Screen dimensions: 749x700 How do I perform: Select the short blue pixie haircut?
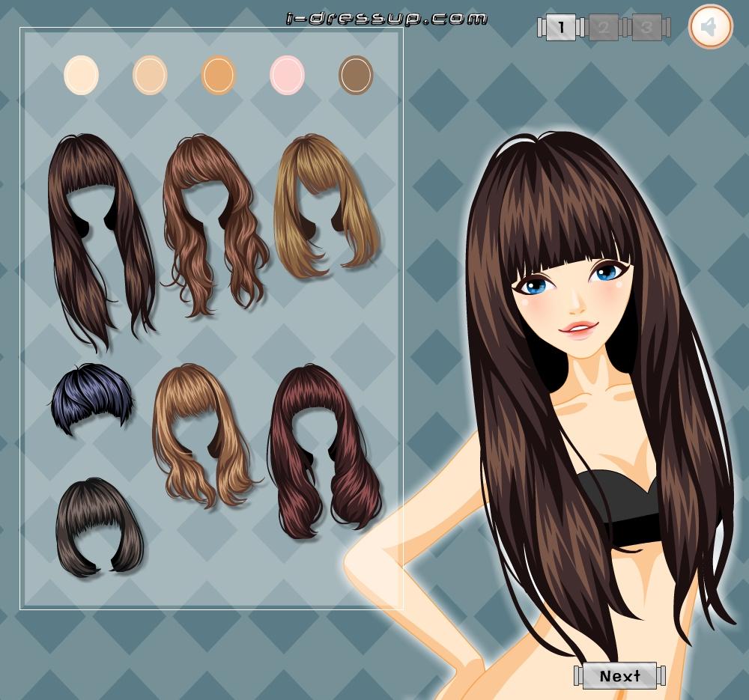coord(90,397)
